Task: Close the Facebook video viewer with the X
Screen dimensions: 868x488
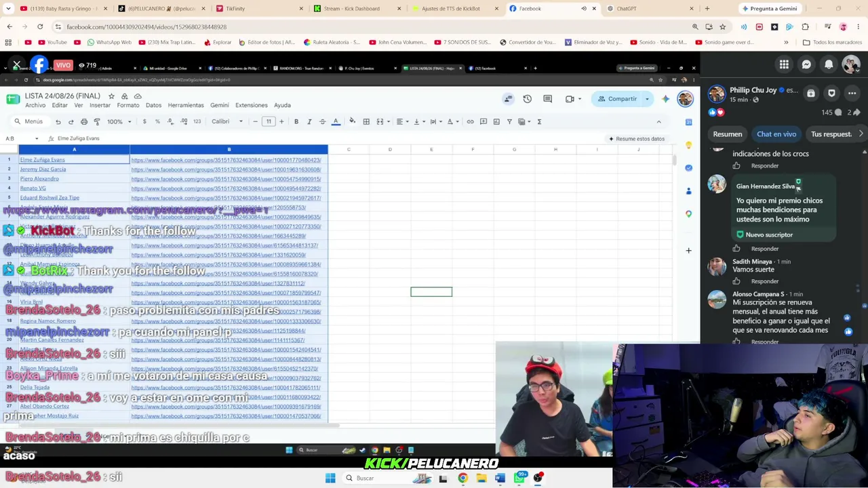Action: [x=17, y=65]
